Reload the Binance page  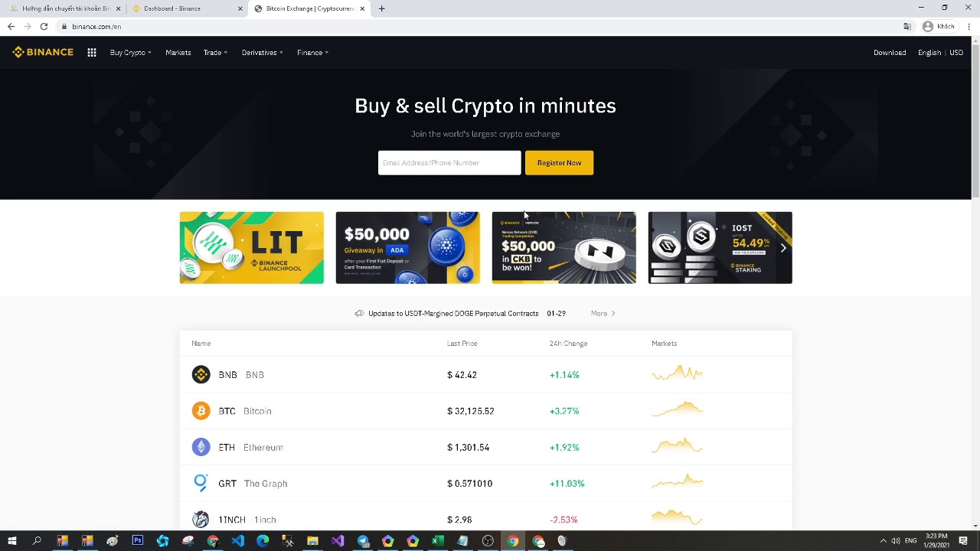(x=44, y=26)
